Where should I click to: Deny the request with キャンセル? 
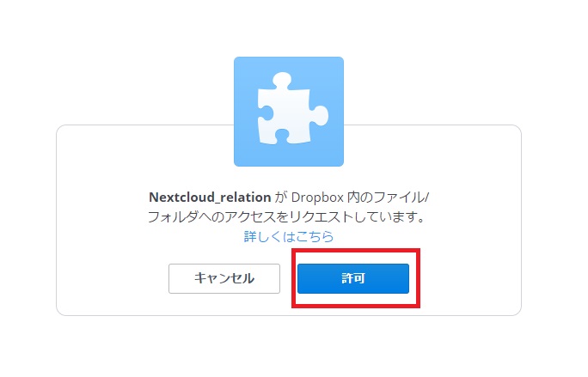[x=224, y=278]
